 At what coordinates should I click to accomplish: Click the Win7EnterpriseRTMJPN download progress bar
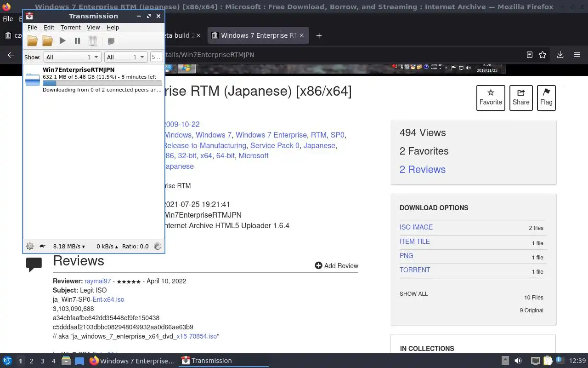(x=102, y=83)
